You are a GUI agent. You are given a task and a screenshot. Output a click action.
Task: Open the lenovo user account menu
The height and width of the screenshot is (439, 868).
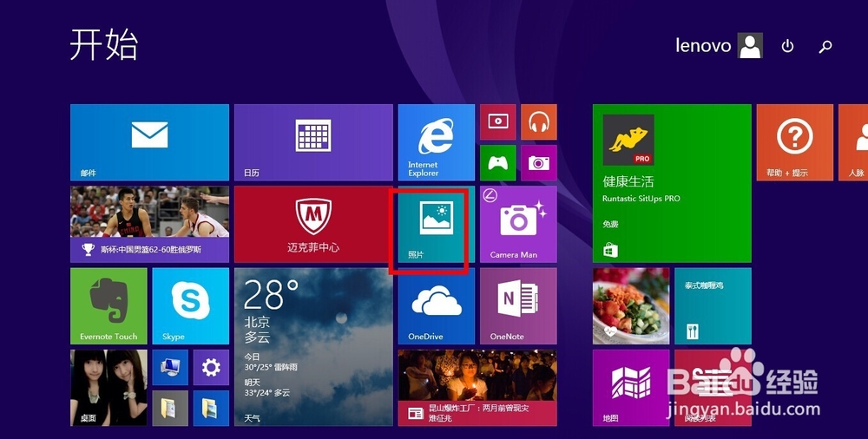pos(719,45)
